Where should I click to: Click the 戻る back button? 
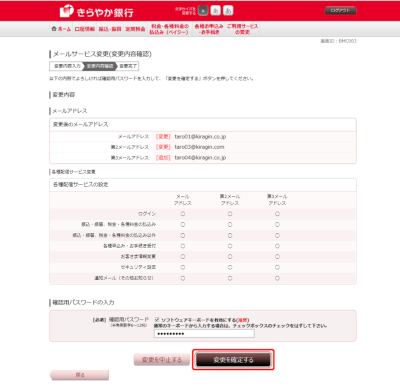(x=79, y=375)
